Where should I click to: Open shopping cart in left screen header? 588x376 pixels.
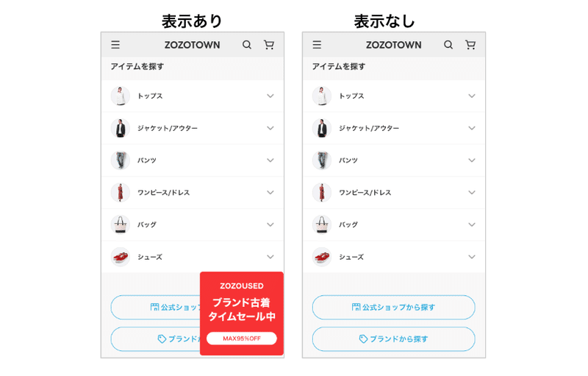[269, 45]
